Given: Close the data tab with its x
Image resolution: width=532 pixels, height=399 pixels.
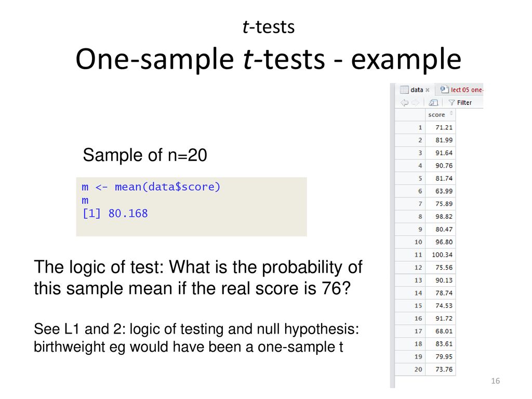Looking at the screenshot, I should (428, 90).
